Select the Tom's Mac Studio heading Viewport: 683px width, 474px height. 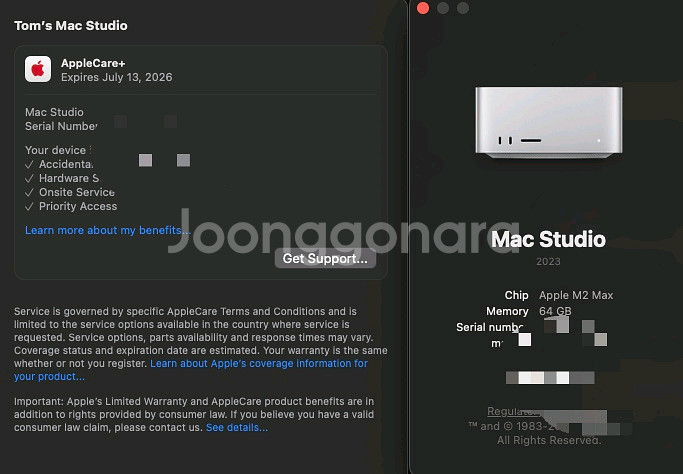click(71, 26)
